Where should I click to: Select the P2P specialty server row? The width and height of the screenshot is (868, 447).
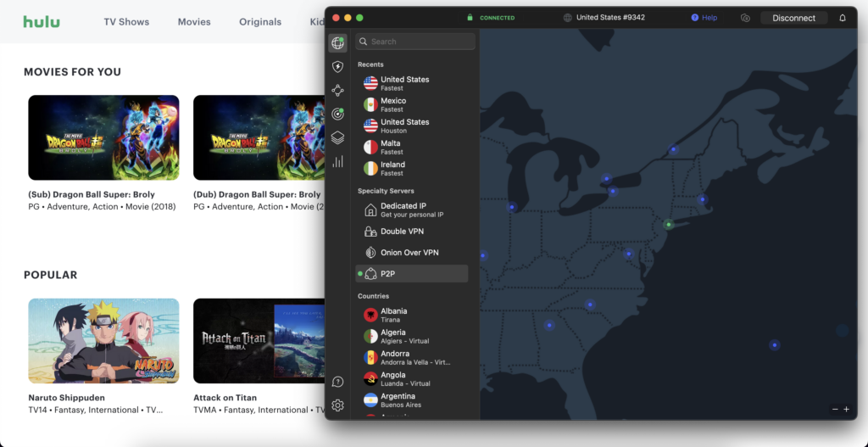[x=411, y=274]
